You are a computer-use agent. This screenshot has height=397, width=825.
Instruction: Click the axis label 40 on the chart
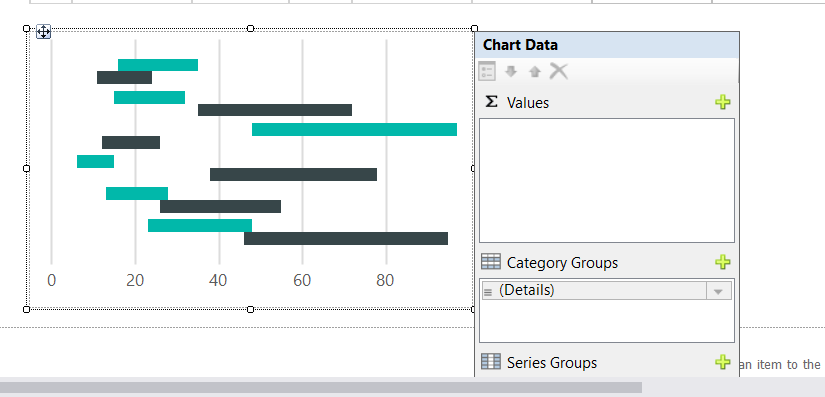[218, 280]
